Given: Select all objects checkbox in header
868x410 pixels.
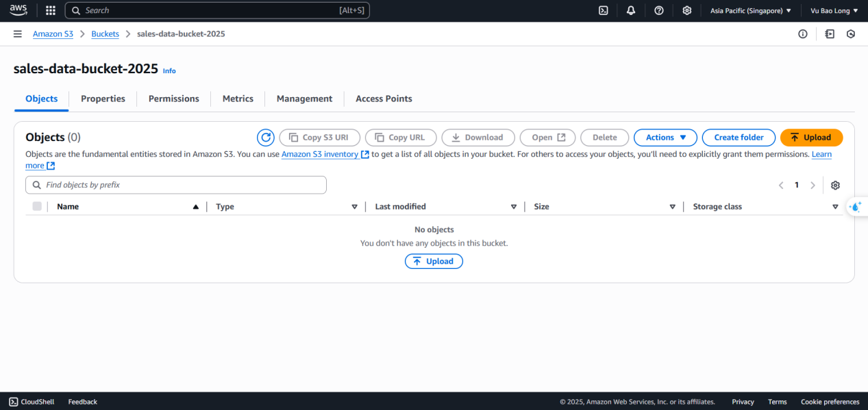Looking at the screenshot, I should pyautogui.click(x=37, y=206).
